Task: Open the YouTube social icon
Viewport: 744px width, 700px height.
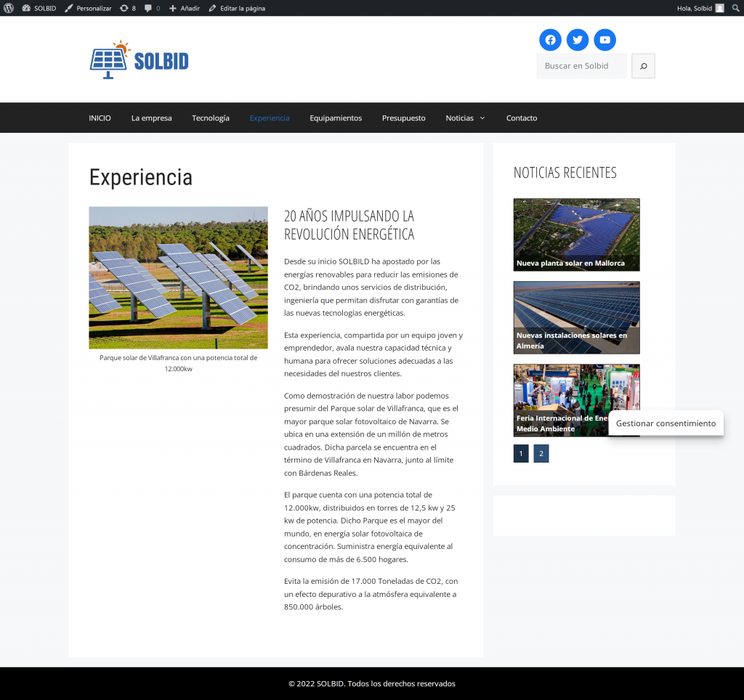Action: [x=604, y=40]
